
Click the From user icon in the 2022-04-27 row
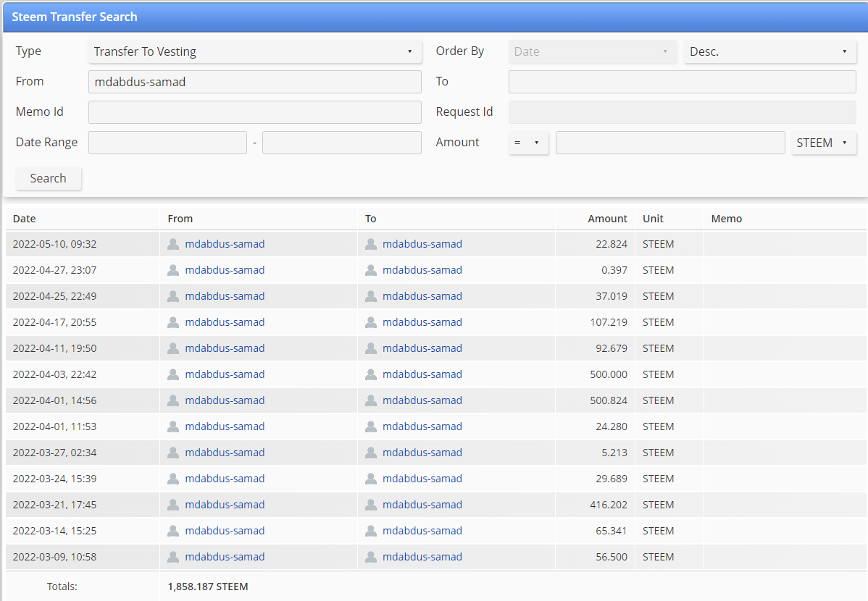173,270
